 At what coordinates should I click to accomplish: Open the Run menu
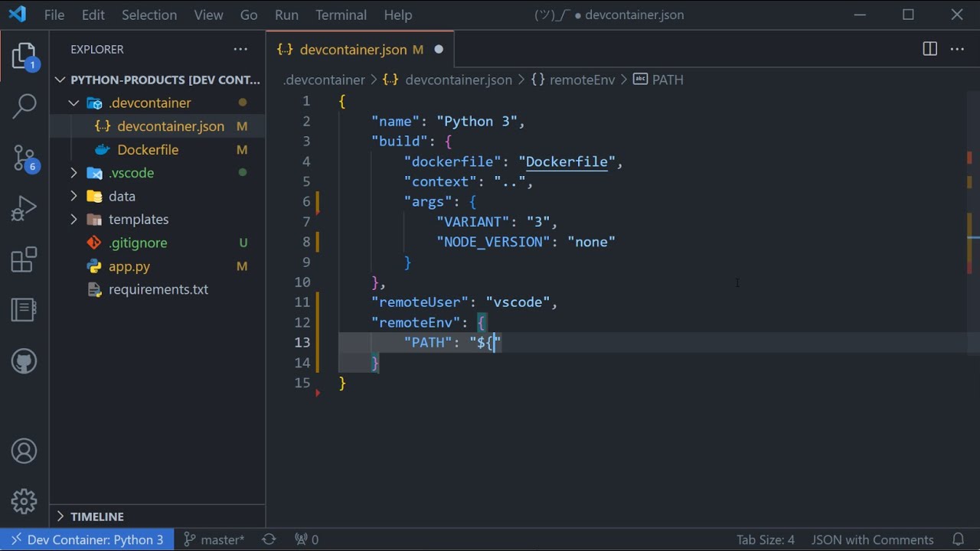pos(286,15)
